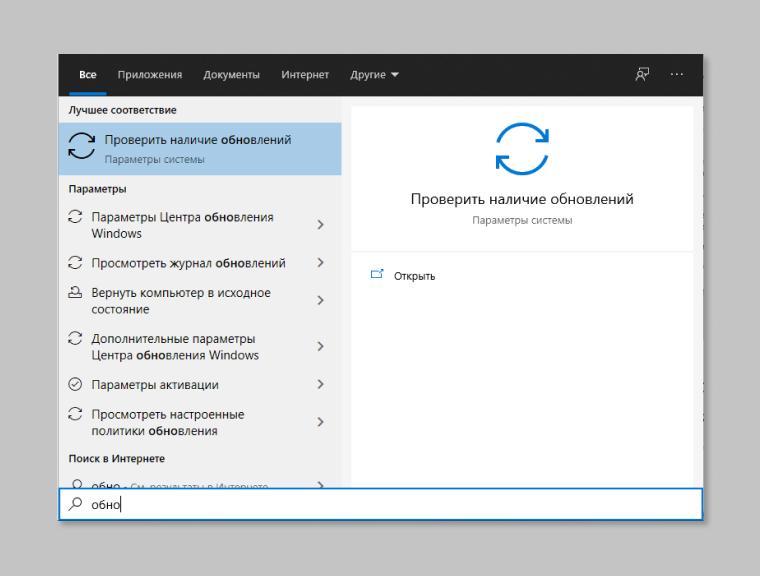760x576 pixels.
Task: Click the large blue sync icon in preview
Action: click(522, 149)
